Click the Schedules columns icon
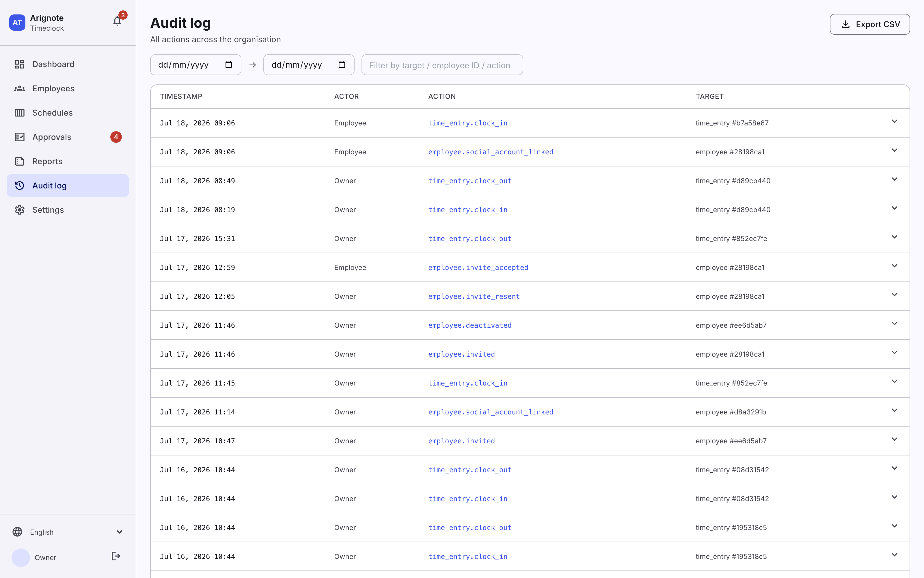Image resolution: width=924 pixels, height=578 pixels. [x=19, y=113]
